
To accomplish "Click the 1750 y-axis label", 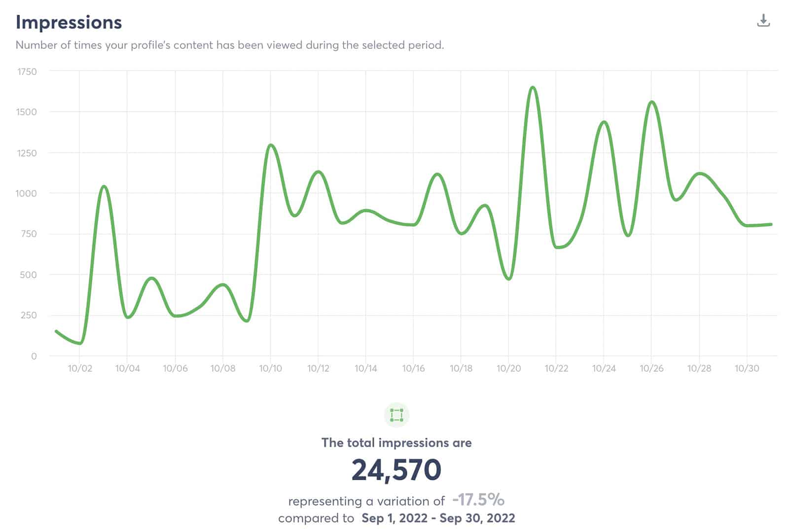I will point(27,71).
